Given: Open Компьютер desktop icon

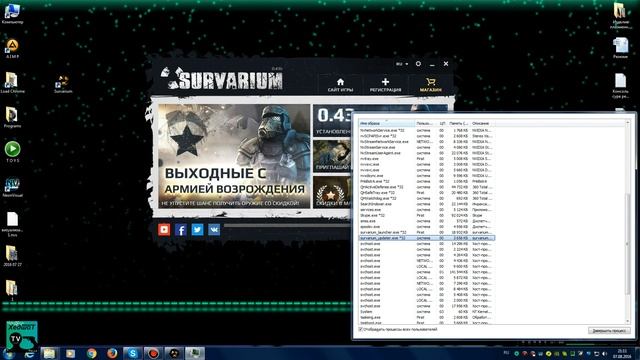Looking at the screenshot, I should click(x=12, y=14).
